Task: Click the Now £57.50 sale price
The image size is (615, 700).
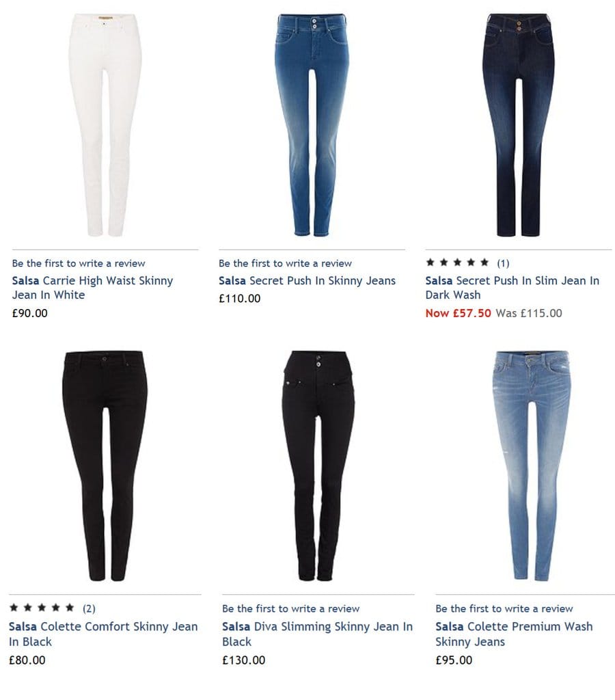Action: point(458,313)
